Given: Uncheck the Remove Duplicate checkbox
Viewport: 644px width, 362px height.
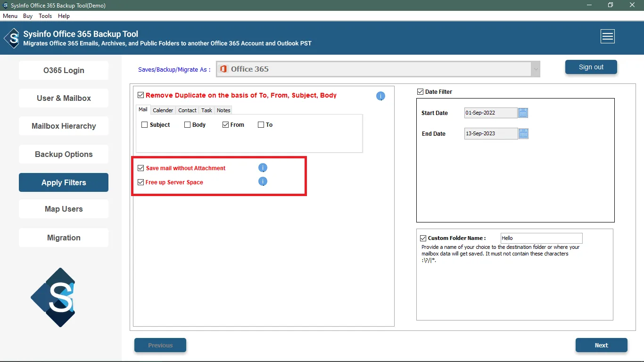Looking at the screenshot, I should pos(140,95).
